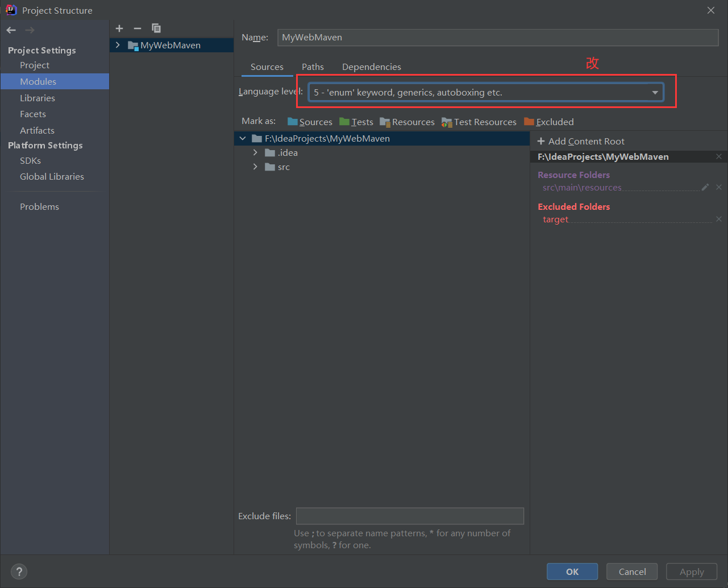
Task: Focus the Exclude files field
Action: click(x=410, y=516)
